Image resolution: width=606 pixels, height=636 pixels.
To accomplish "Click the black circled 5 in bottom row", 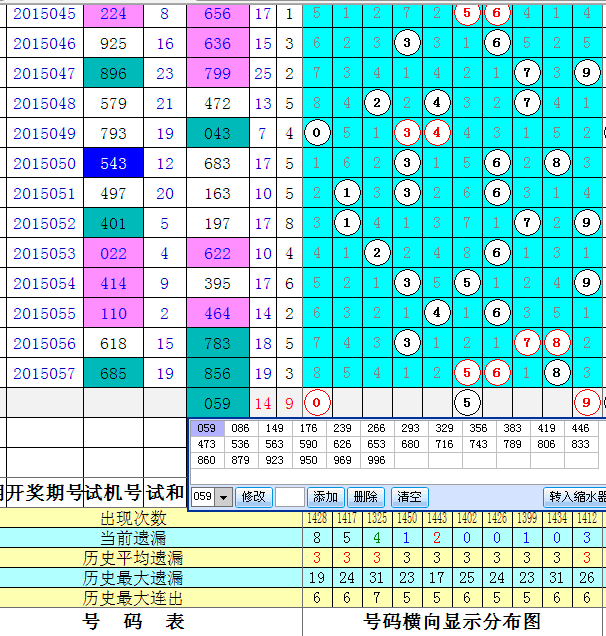I will [467, 403].
